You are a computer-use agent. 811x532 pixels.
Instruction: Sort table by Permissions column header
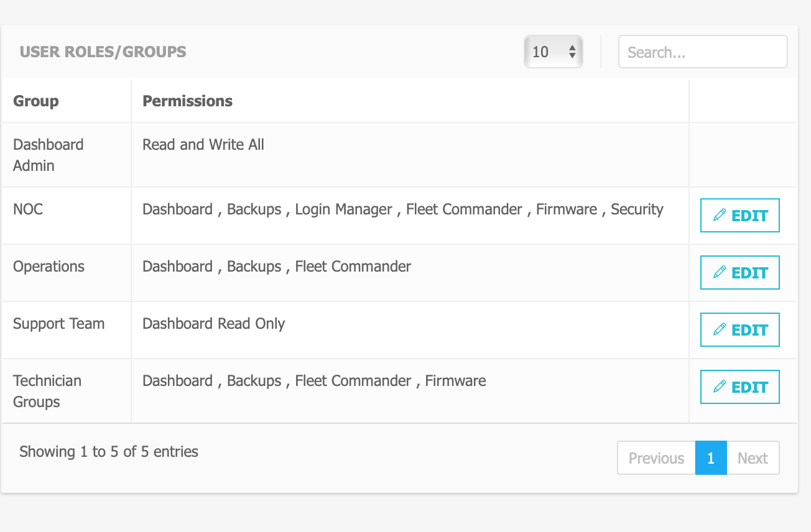(x=187, y=101)
